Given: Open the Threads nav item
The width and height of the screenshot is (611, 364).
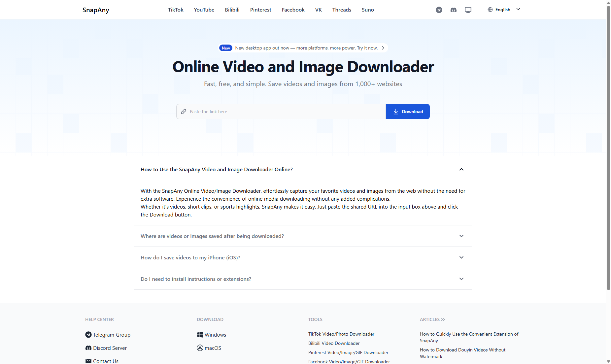Looking at the screenshot, I should click(342, 10).
